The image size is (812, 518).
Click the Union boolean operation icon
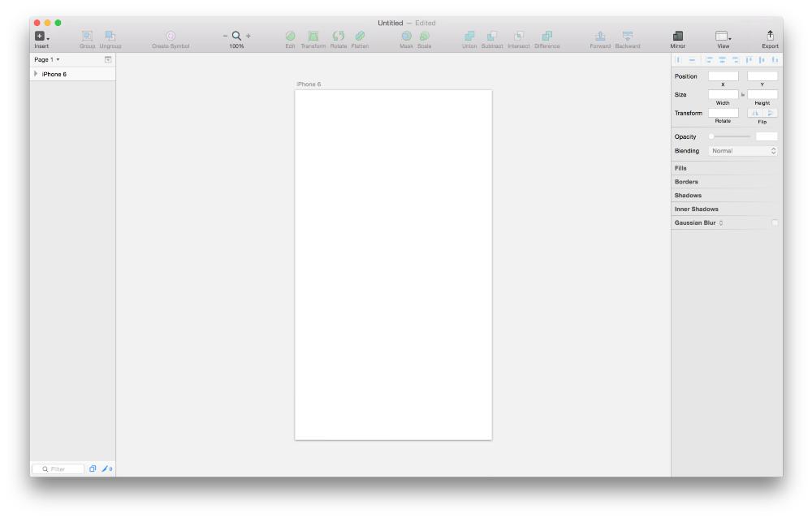(x=469, y=37)
